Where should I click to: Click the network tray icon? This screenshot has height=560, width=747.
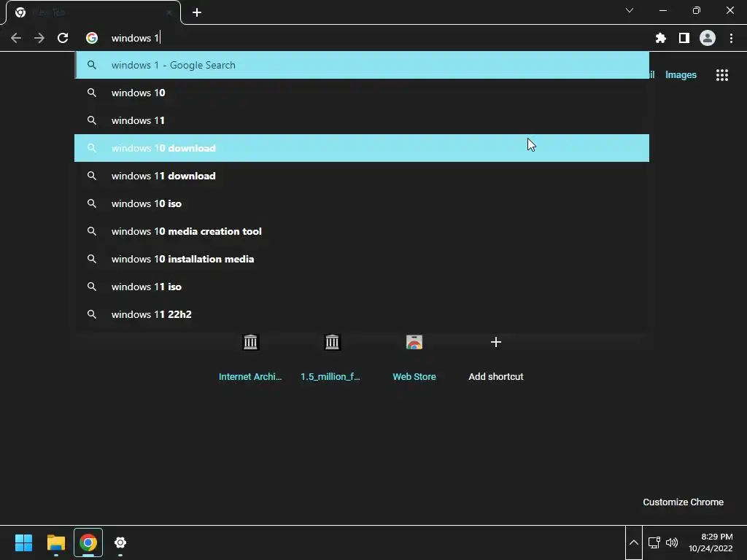pyautogui.click(x=654, y=542)
